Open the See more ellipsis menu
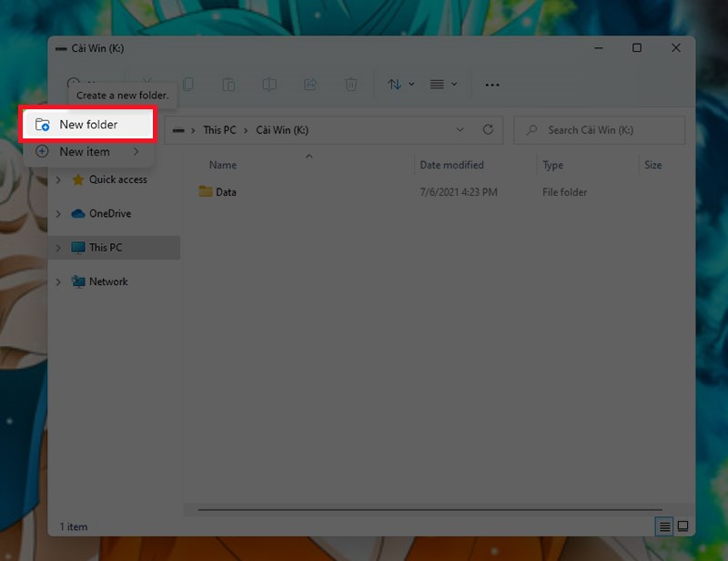 coord(492,85)
